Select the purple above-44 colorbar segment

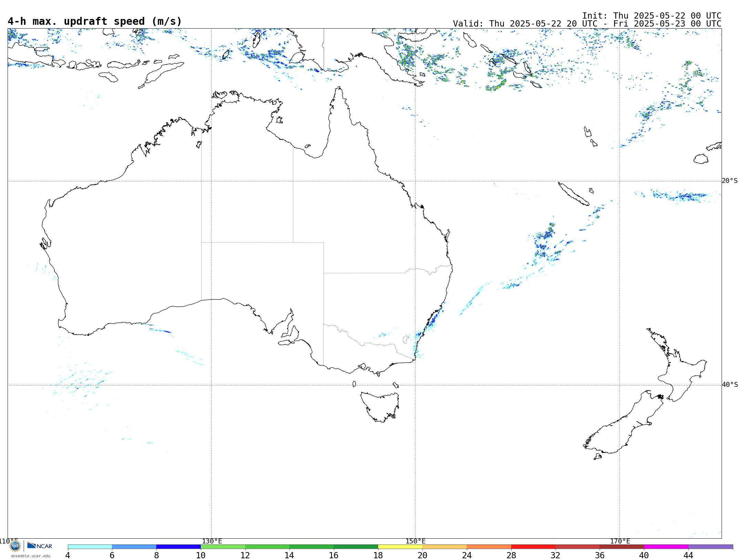point(711,547)
